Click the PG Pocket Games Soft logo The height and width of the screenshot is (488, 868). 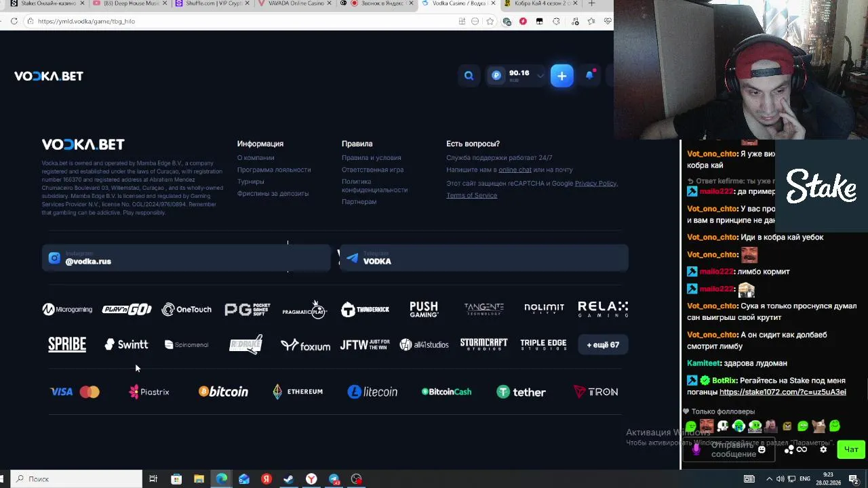248,310
